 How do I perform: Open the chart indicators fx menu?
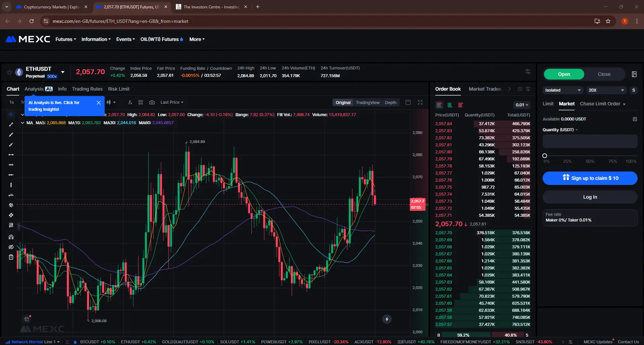click(x=130, y=102)
